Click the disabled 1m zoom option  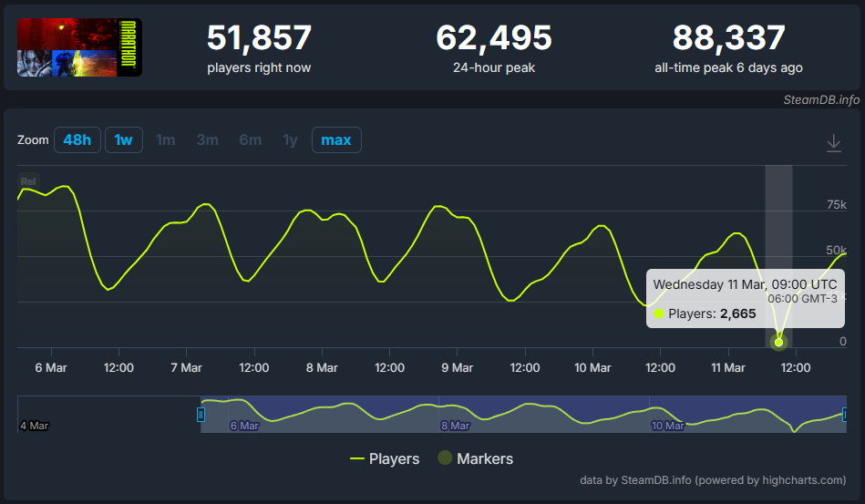[x=166, y=140]
